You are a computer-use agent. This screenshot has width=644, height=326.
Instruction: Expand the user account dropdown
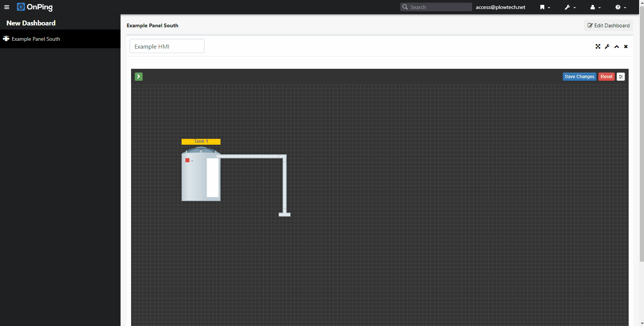[595, 7]
